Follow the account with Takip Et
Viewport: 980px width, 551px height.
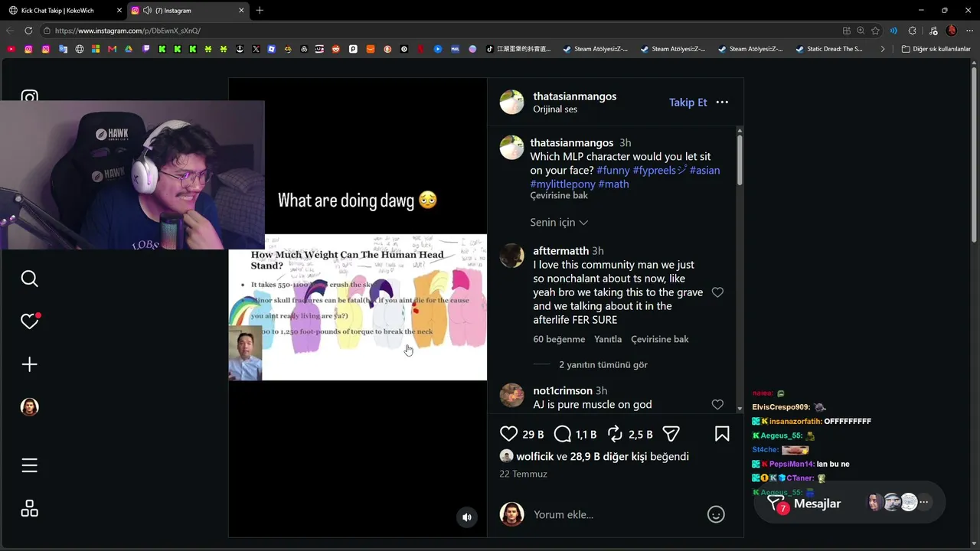pos(688,103)
